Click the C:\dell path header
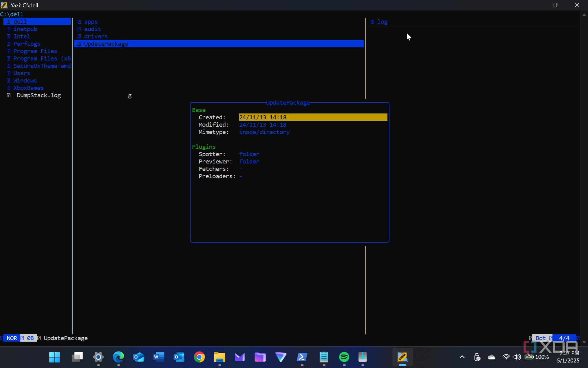Screen dimensions: 588x368 (12, 14)
